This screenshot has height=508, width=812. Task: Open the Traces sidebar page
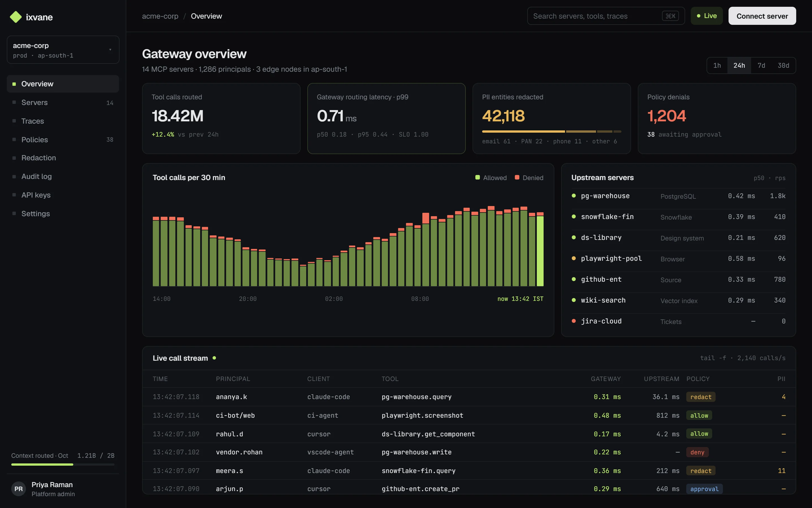click(63, 121)
